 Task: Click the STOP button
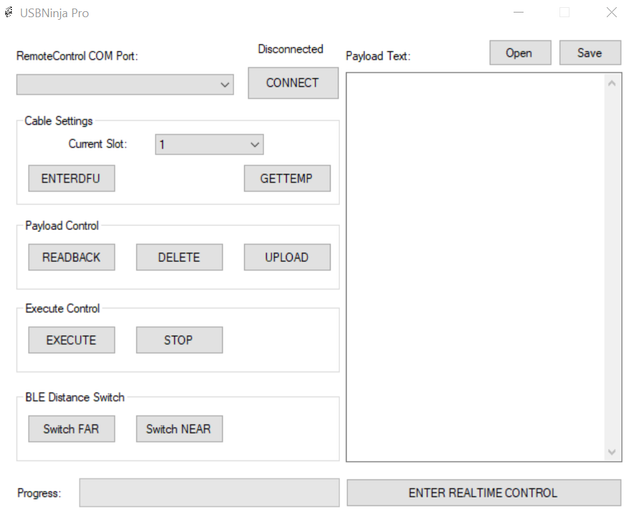[x=179, y=340]
